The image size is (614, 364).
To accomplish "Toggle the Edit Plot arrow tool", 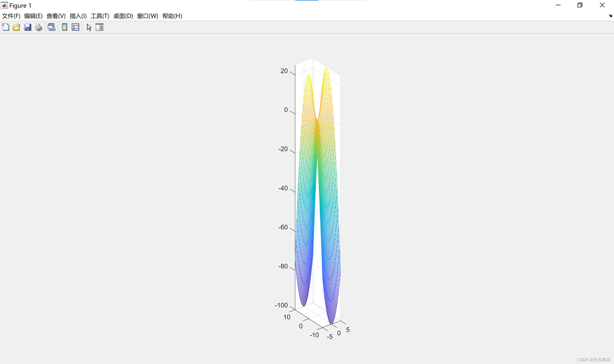I will [89, 27].
